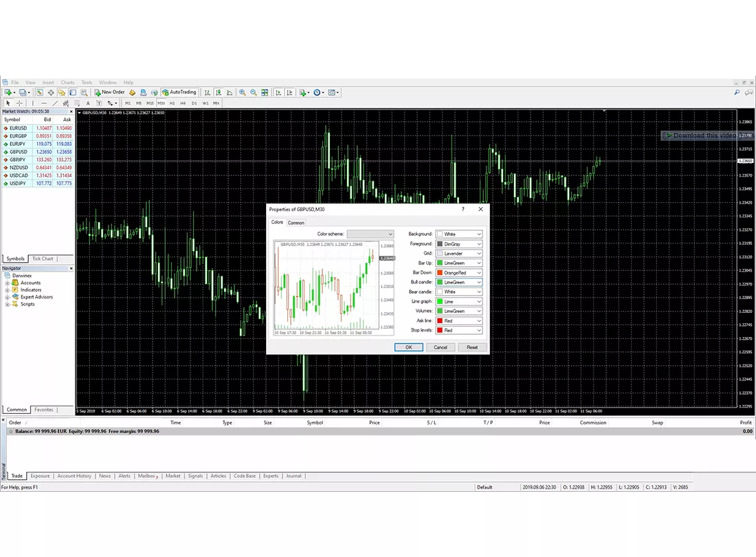
Task: Click the Reset button
Action: pos(472,347)
